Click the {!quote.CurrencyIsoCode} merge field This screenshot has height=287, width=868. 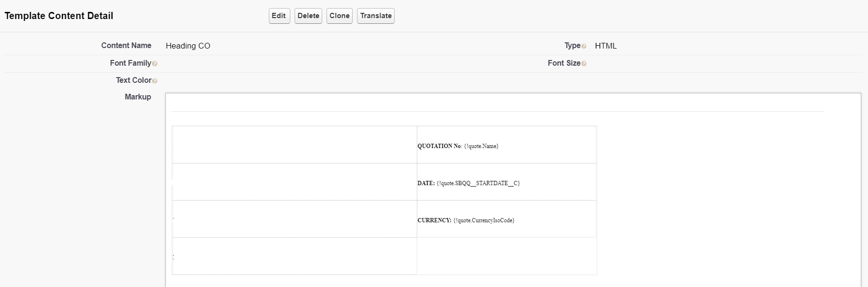coord(484,220)
